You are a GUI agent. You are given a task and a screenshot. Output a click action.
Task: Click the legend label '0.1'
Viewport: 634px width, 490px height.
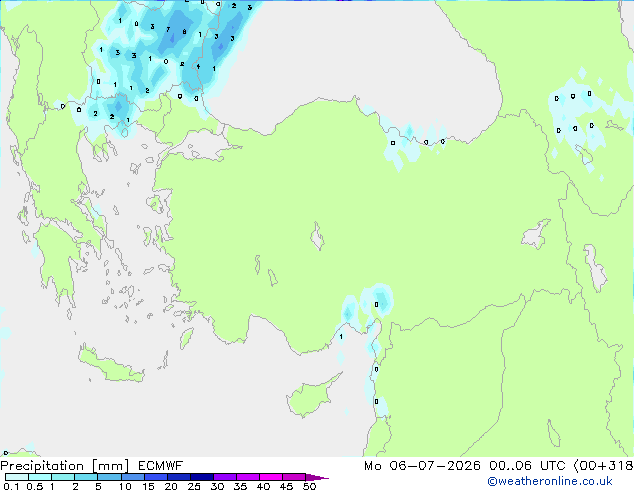(11, 486)
